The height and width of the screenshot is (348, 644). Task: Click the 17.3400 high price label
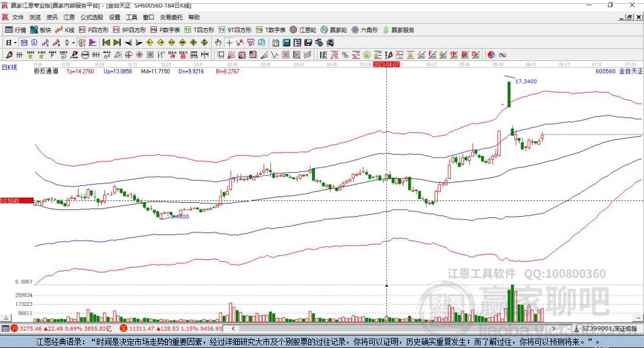(526, 81)
